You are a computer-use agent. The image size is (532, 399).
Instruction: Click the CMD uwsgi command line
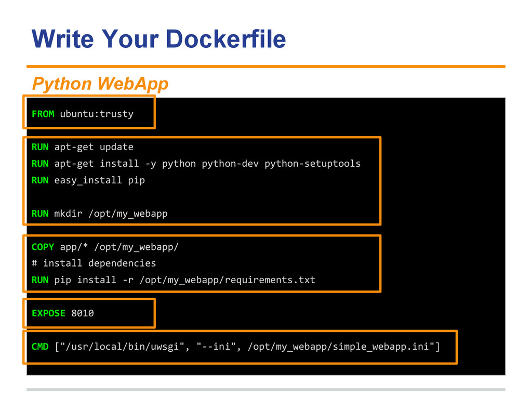[x=236, y=347]
